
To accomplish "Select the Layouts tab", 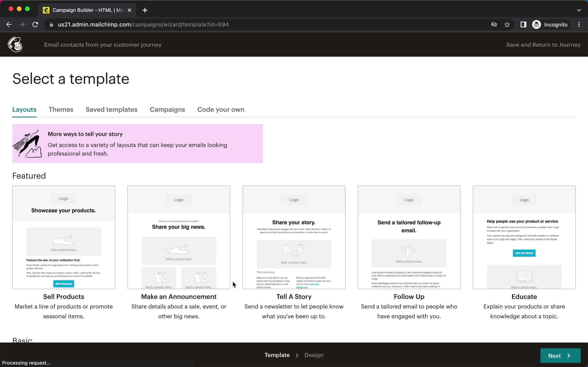I will pyautogui.click(x=24, y=109).
